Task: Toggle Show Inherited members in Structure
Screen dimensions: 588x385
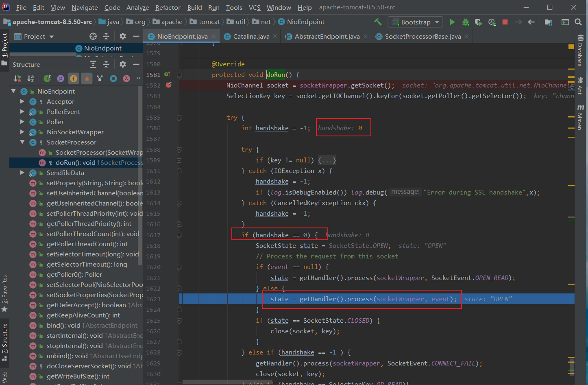Action: pyautogui.click(x=47, y=78)
